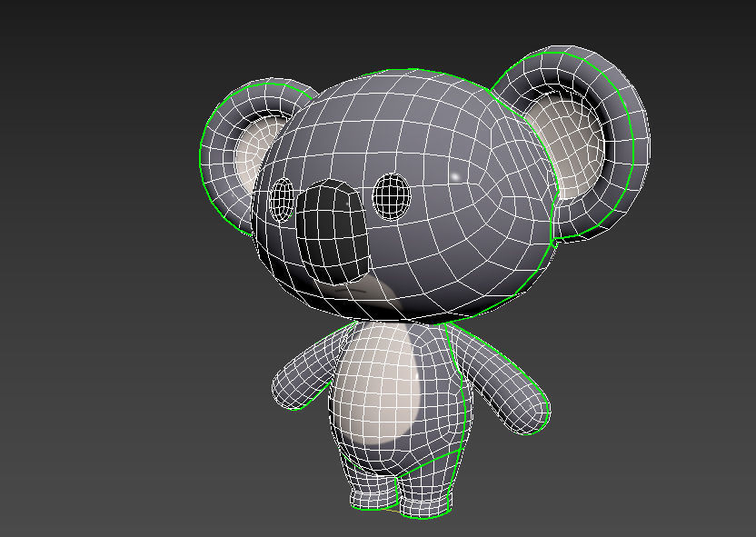Select the koala's dark nose mesh
This screenshot has width=756, height=537.
point(333,232)
